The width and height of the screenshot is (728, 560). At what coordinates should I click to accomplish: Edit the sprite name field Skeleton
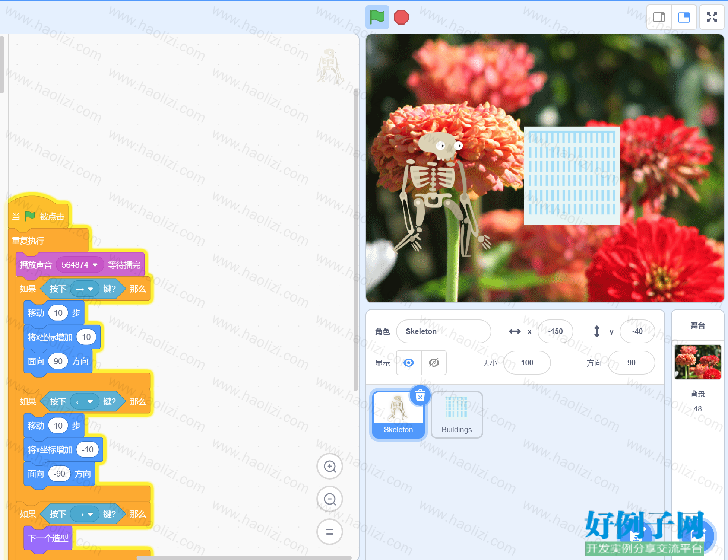[443, 331]
